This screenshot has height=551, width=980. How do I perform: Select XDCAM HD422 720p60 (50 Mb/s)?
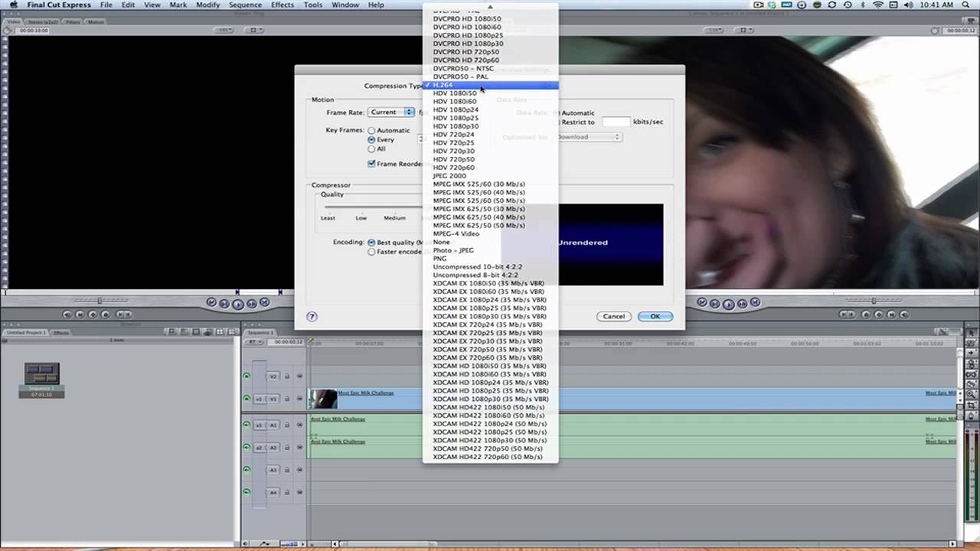point(491,457)
